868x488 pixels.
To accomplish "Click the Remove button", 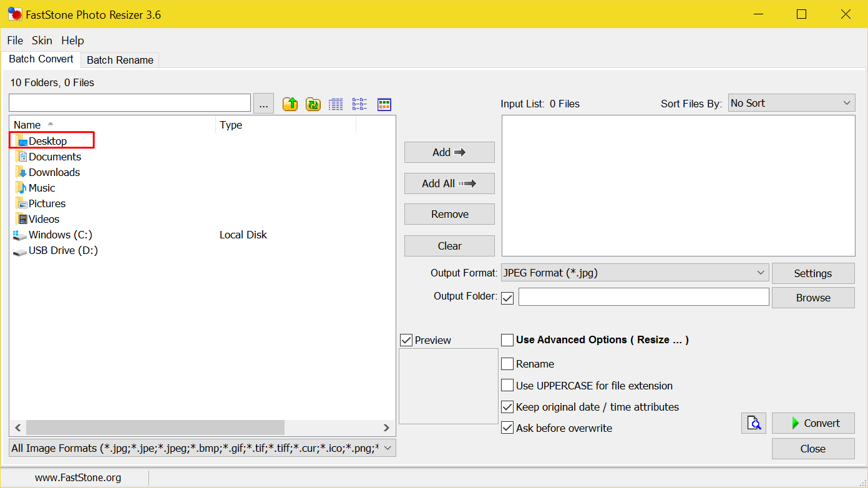I will (x=449, y=214).
